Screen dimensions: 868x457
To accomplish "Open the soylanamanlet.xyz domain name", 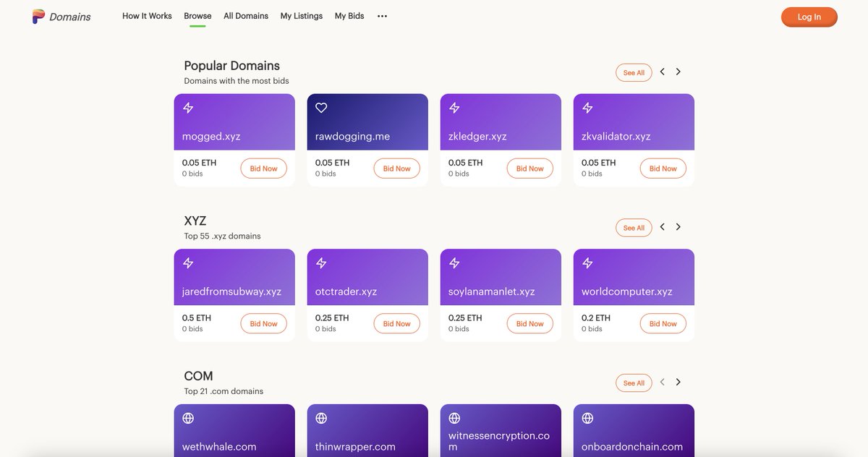I will (492, 291).
